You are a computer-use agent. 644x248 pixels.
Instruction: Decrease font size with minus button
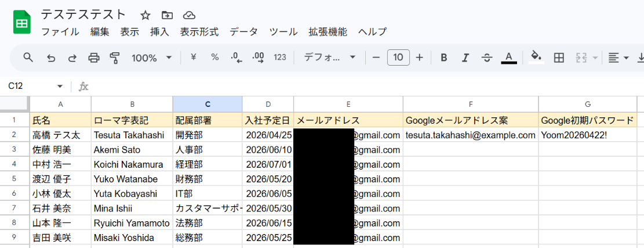376,57
